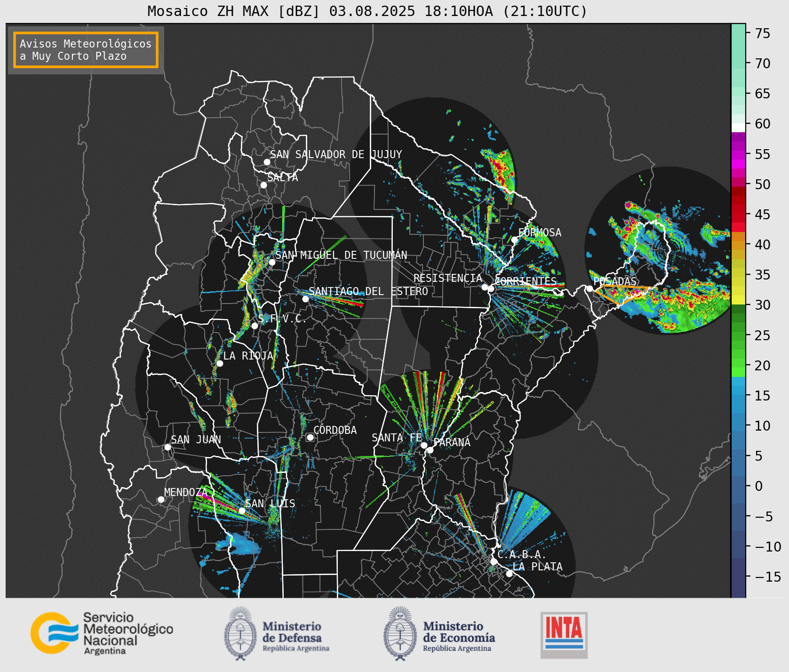Click the dark red 50 dBZ band
This screenshot has height=672, width=789.
coord(738,191)
